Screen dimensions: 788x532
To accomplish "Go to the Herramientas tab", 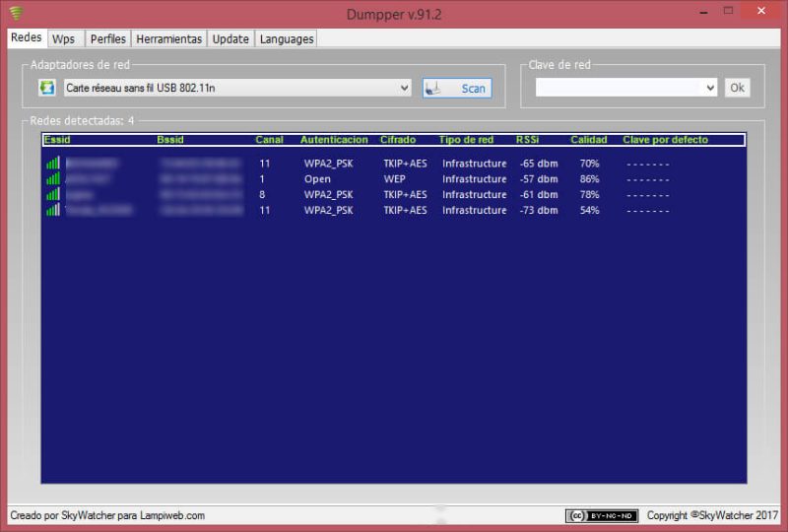I will tap(168, 39).
